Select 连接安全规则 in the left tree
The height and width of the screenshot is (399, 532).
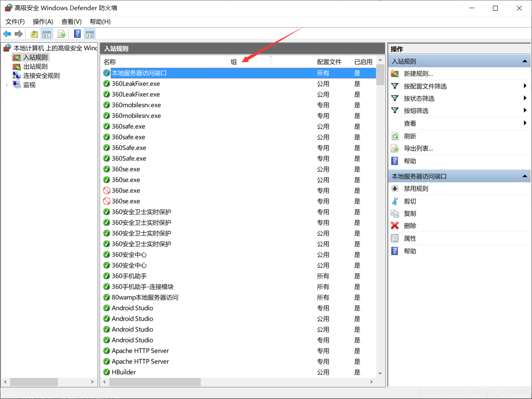[41, 76]
